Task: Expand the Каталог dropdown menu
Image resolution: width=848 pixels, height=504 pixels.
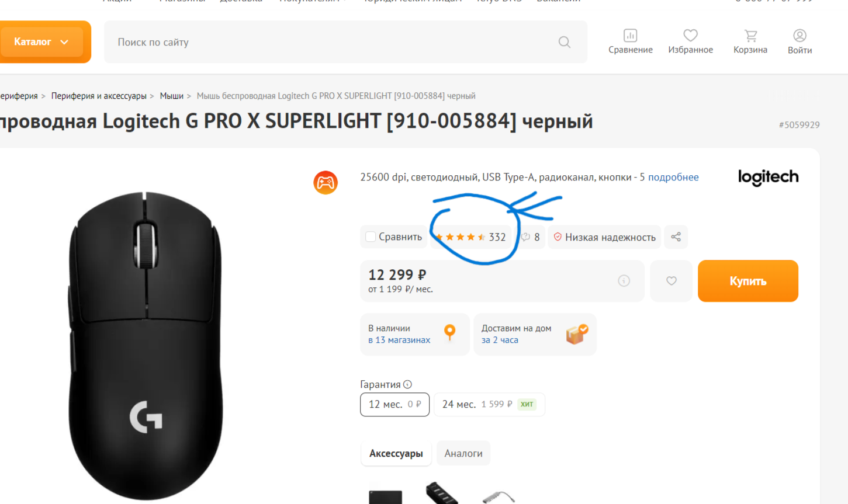Action: tap(42, 42)
